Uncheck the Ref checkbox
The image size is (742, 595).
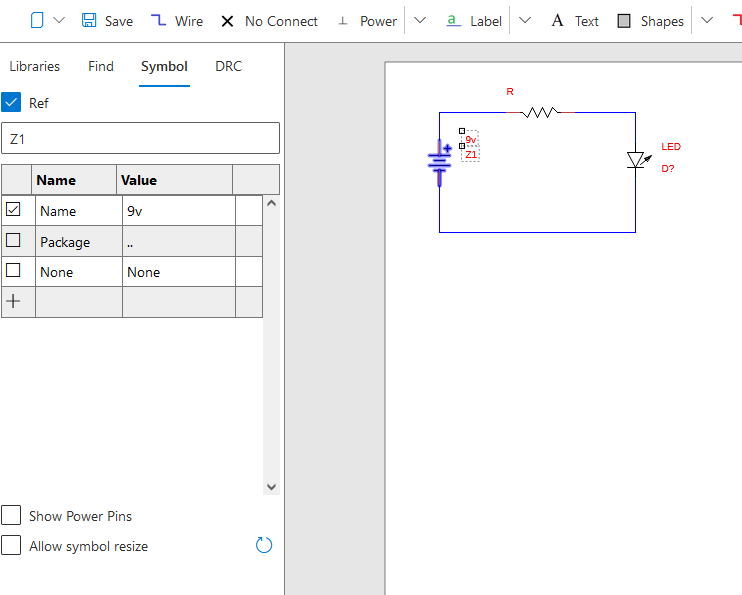[x=11, y=103]
